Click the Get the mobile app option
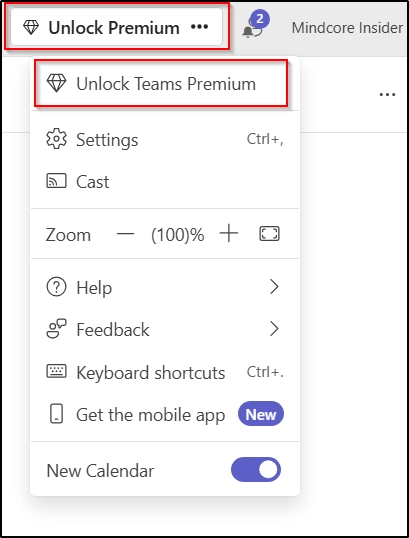This screenshot has height=538, width=409. pyautogui.click(x=165, y=414)
